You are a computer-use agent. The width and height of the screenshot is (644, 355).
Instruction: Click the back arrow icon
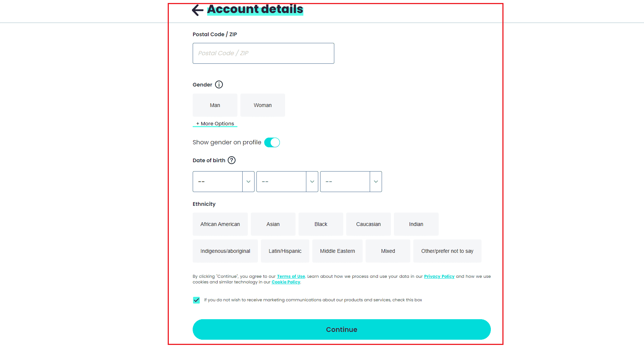point(198,10)
